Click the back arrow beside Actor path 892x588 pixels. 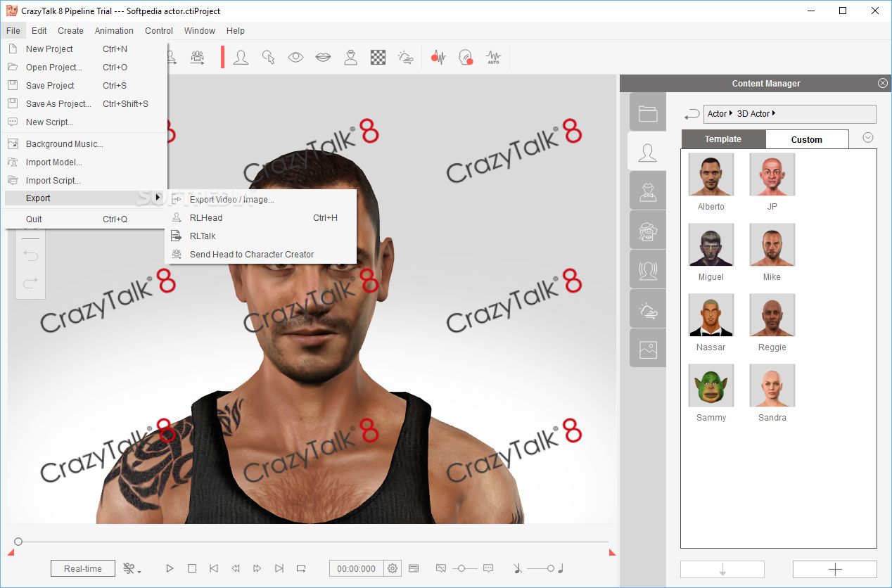pyautogui.click(x=692, y=114)
